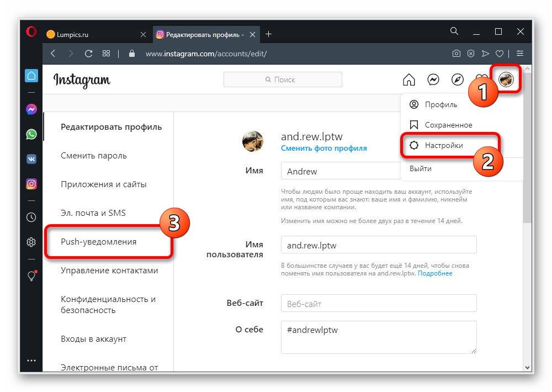Image resolution: width=552 pixels, height=392 pixels.
Task: Close the Lumpics.ru tab
Action: (143, 35)
